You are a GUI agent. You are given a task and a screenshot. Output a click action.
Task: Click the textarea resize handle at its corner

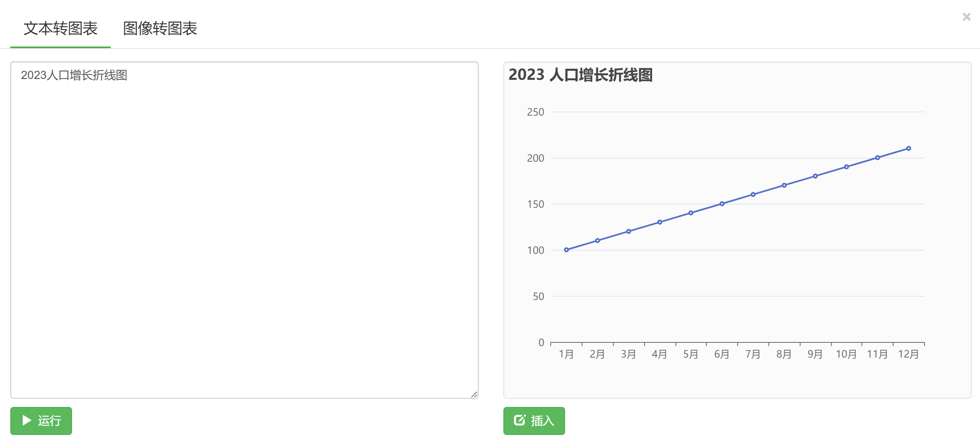point(474,394)
